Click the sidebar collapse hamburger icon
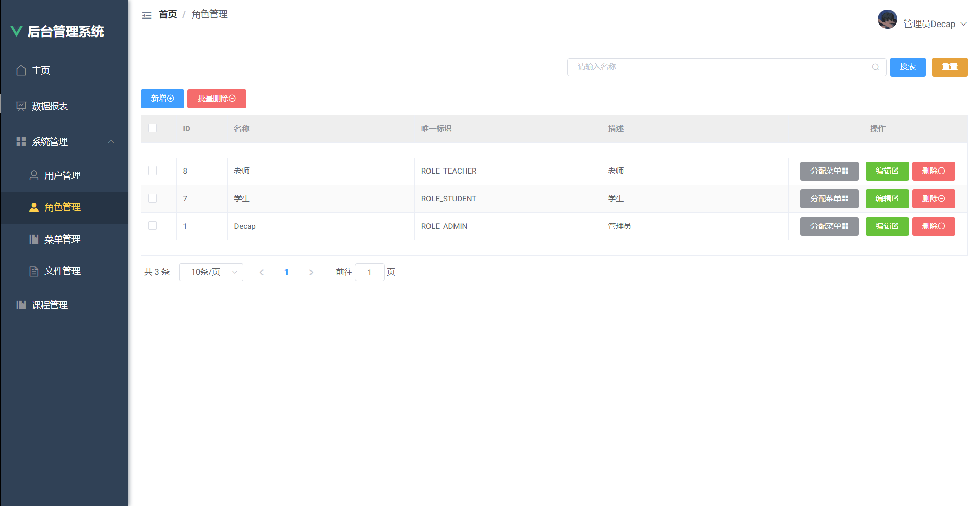This screenshot has height=506, width=980. click(147, 15)
